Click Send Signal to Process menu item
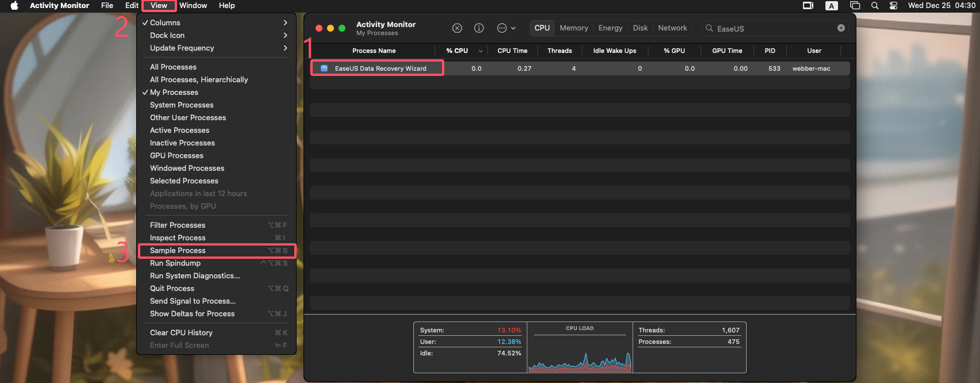Screen dimensions: 980x383 point(216,301)
